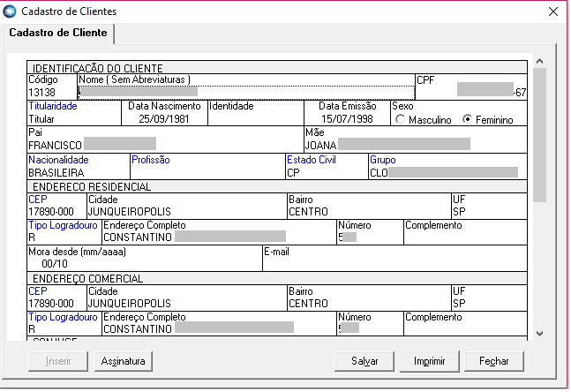Open the Nacionalidade link label
This screenshot has height=392, width=571.
pyautogui.click(x=58, y=160)
